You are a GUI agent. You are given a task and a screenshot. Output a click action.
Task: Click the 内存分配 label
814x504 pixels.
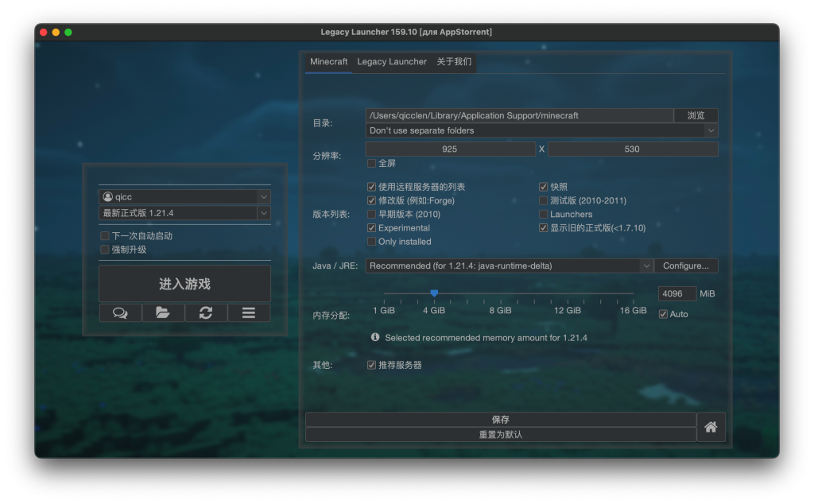coord(331,316)
